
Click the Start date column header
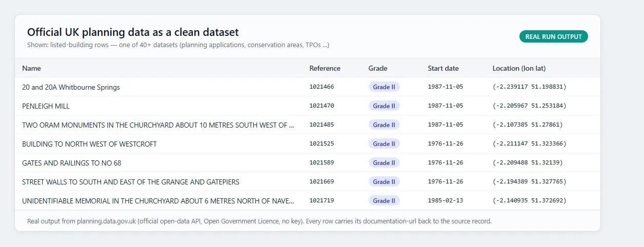tap(443, 68)
